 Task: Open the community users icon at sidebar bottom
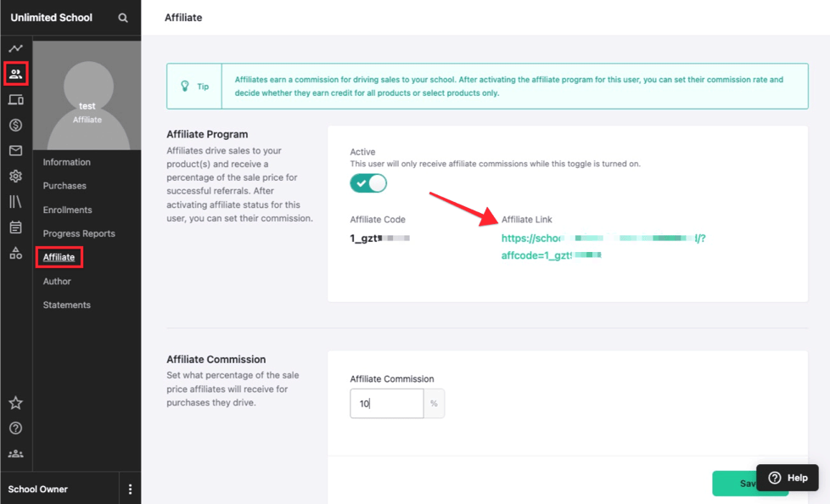15,453
